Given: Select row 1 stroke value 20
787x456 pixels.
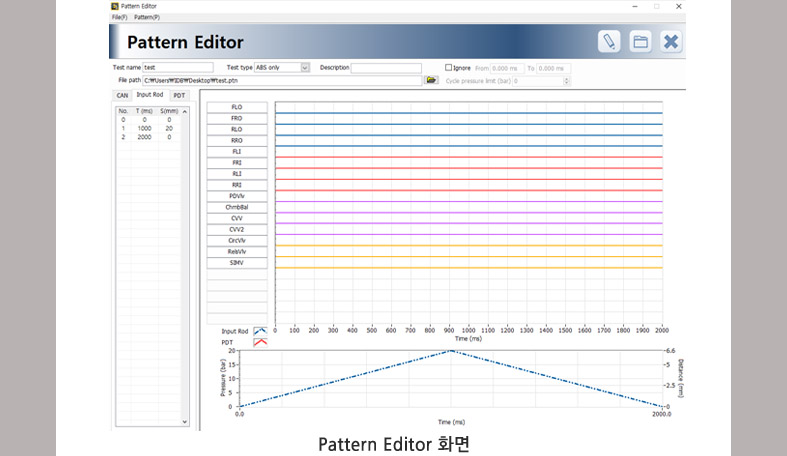Looking at the screenshot, I should click(169, 128).
